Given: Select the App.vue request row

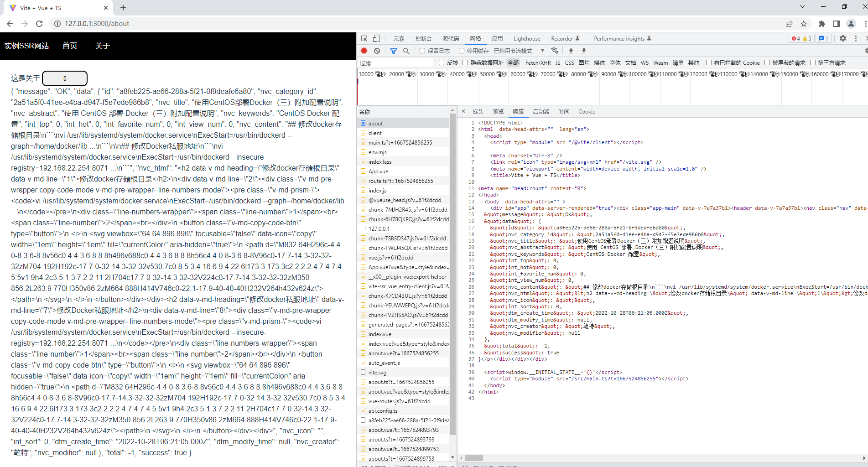Looking at the screenshot, I should 404,171.
